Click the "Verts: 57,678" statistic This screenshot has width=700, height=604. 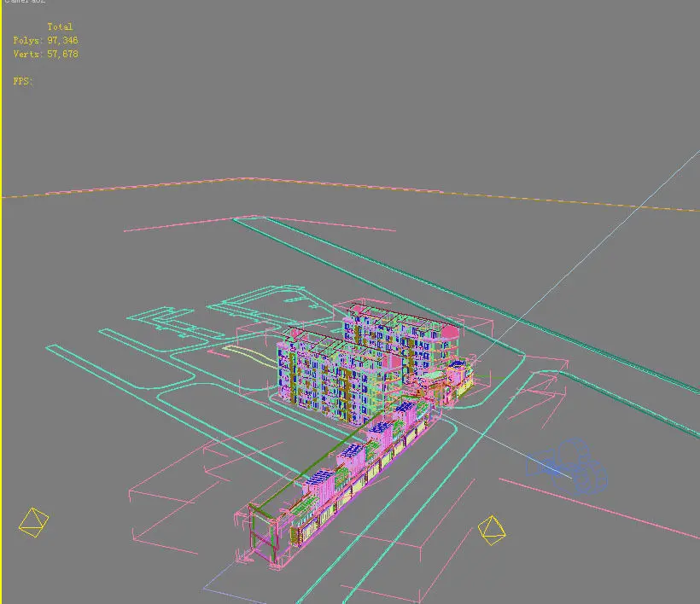point(45,54)
